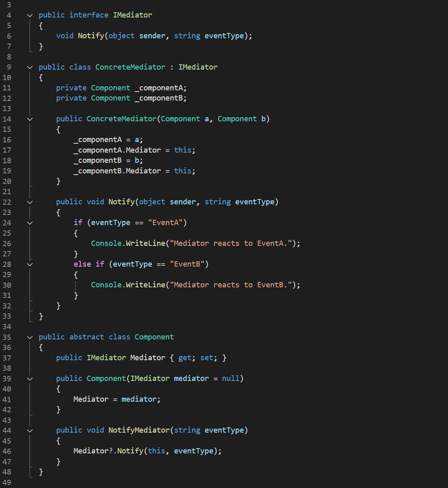Click the IMediator type after ConcreteMediator colon
The height and width of the screenshot is (488, 448).
click(x=198, y=67)
